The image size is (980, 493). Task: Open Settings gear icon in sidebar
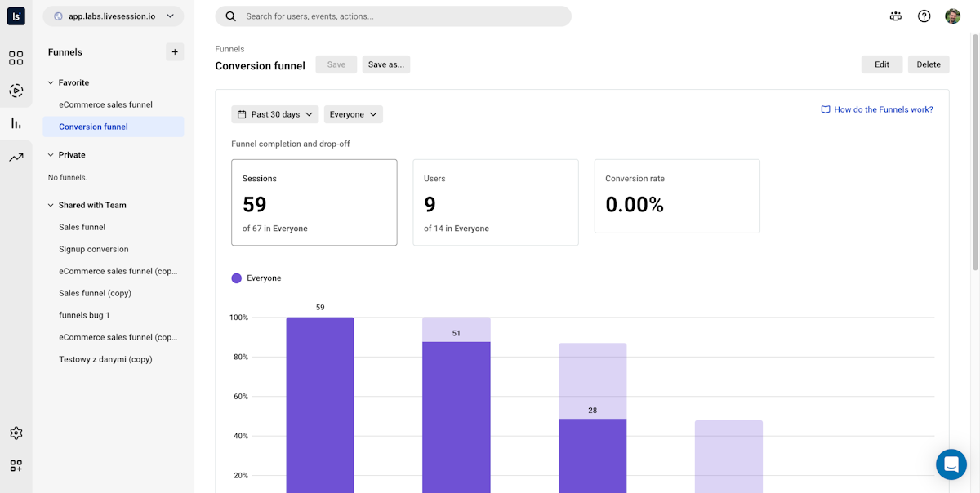pos(16,433)
